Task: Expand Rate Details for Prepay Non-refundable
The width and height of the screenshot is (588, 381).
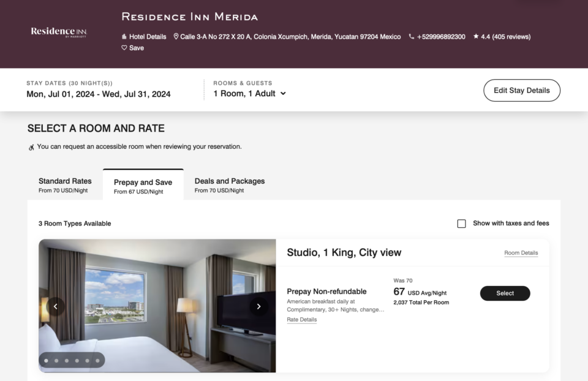Action: pyautogui.click(x=301, y=319)
